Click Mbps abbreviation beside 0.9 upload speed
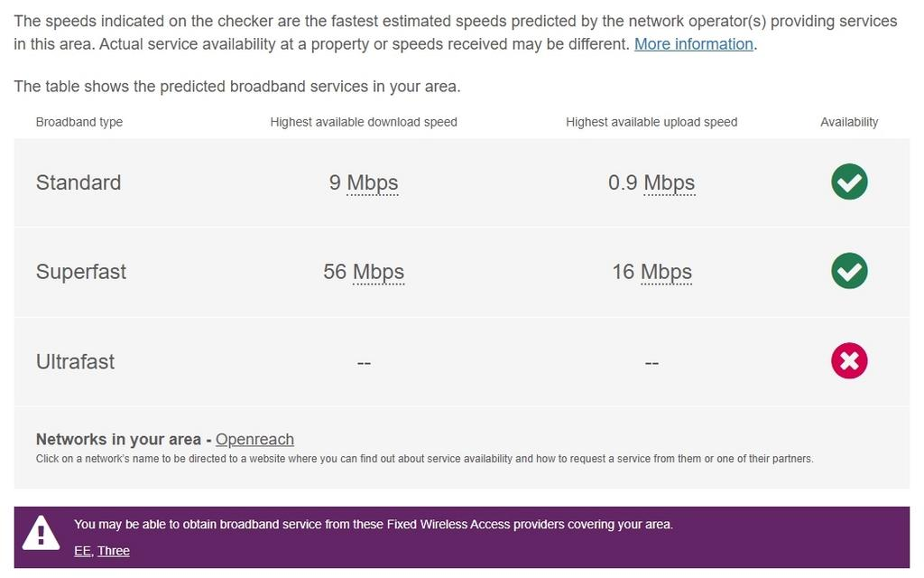 [669, 183]
